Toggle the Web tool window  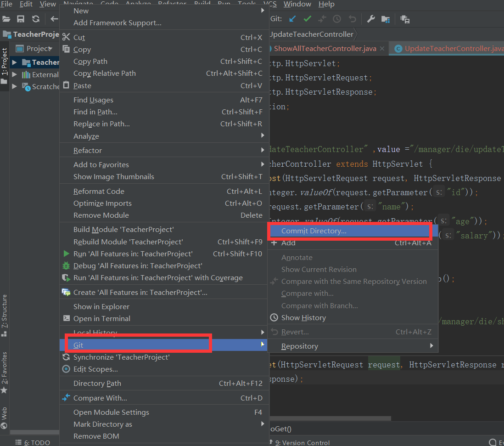tap(4, 418)
